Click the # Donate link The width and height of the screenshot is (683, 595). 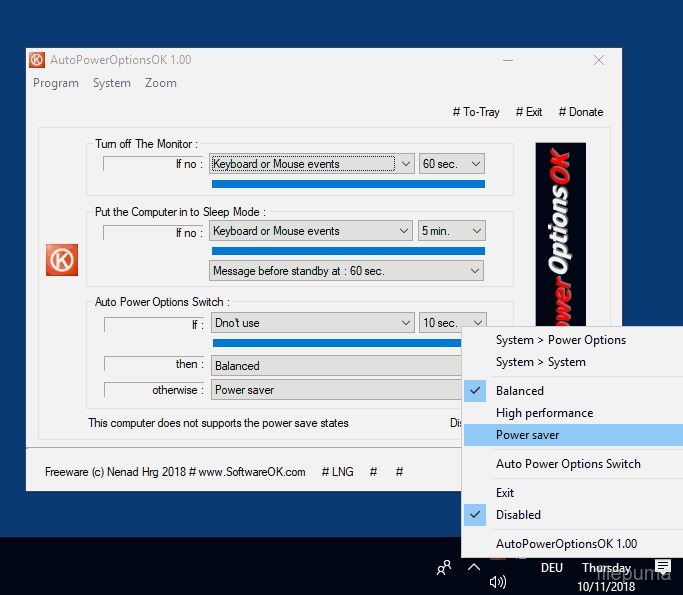[581, 112]
